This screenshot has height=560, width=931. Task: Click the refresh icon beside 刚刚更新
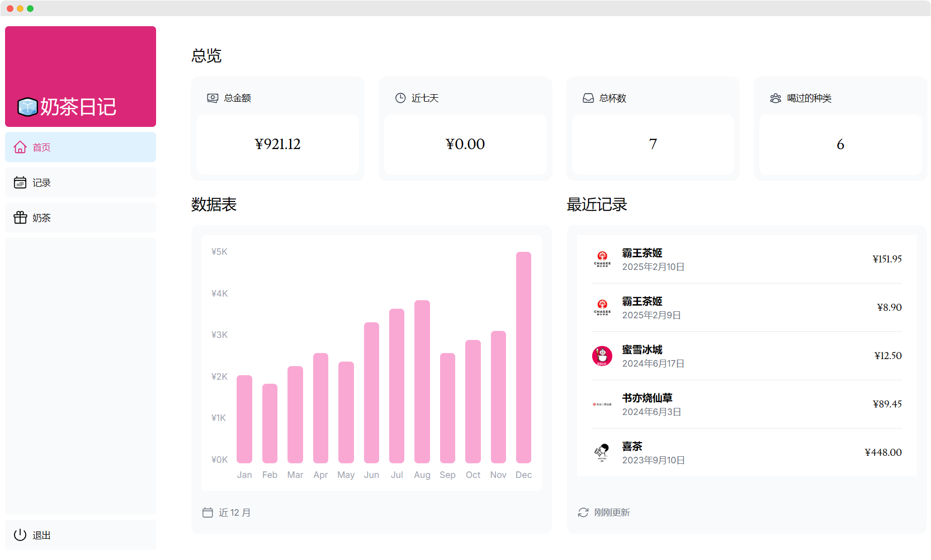click(583, 512)
